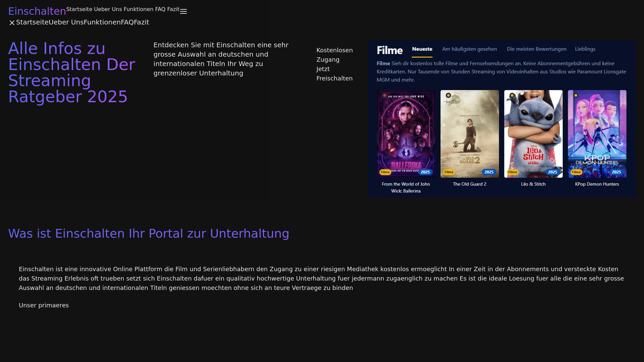644x362 pixels.
Task: Open Fazit in top navigation
Action: (173, 9)
